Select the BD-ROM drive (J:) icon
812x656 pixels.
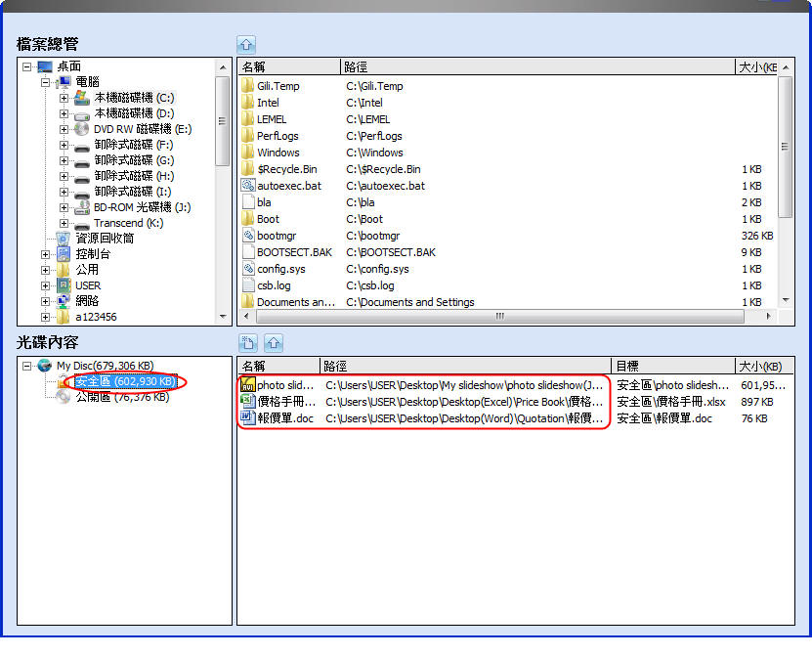click(x=82, y=207)
